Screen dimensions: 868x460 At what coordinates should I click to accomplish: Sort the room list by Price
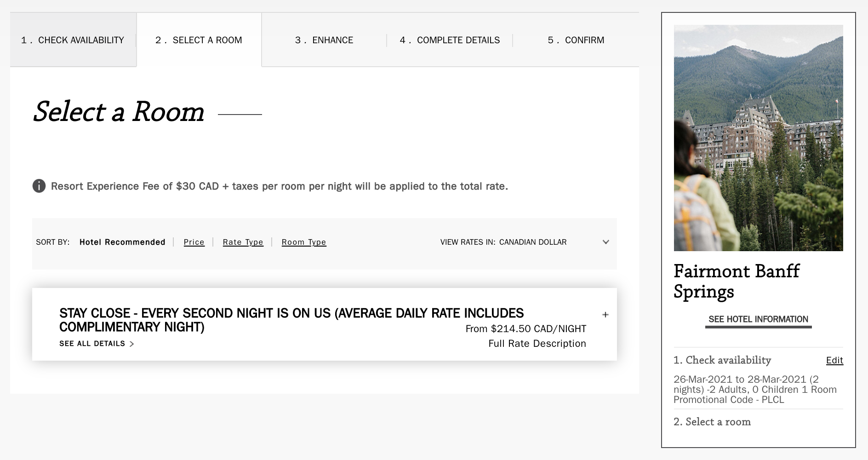tap(194, 242)
